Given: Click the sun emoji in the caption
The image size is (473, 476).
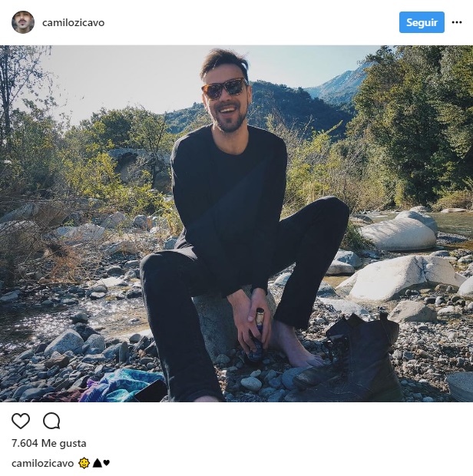Looking at the screenshot, I should (84, 463).
